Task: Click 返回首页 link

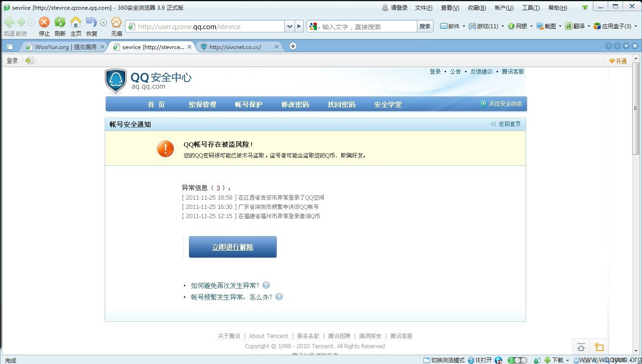Action: click(x=506, y=124)
